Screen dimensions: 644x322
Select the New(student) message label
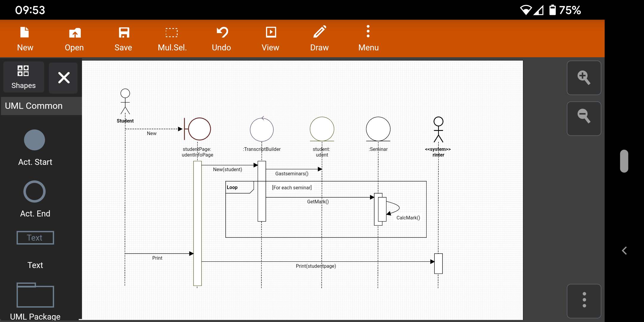coord(227,169)
